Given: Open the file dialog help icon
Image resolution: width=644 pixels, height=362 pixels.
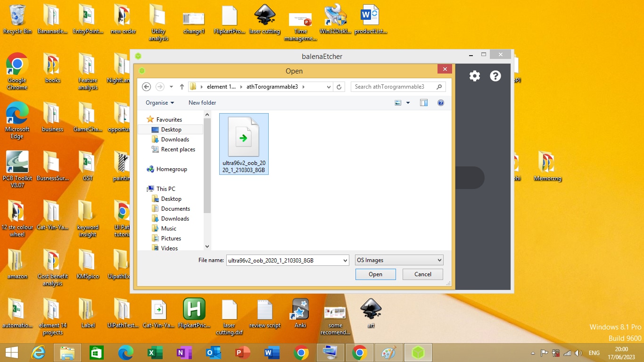Looking at the screenshot, I should (x=441, y=103).
